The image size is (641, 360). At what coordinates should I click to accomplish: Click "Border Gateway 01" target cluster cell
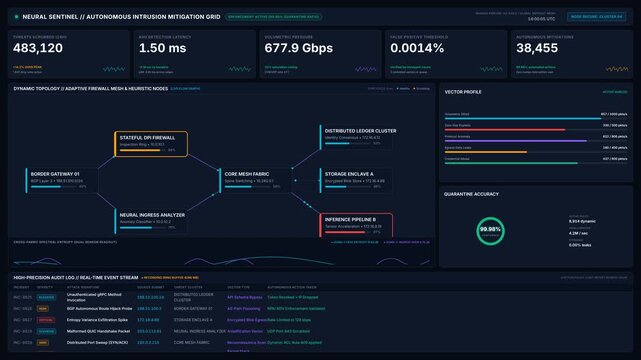coord(193,309)
